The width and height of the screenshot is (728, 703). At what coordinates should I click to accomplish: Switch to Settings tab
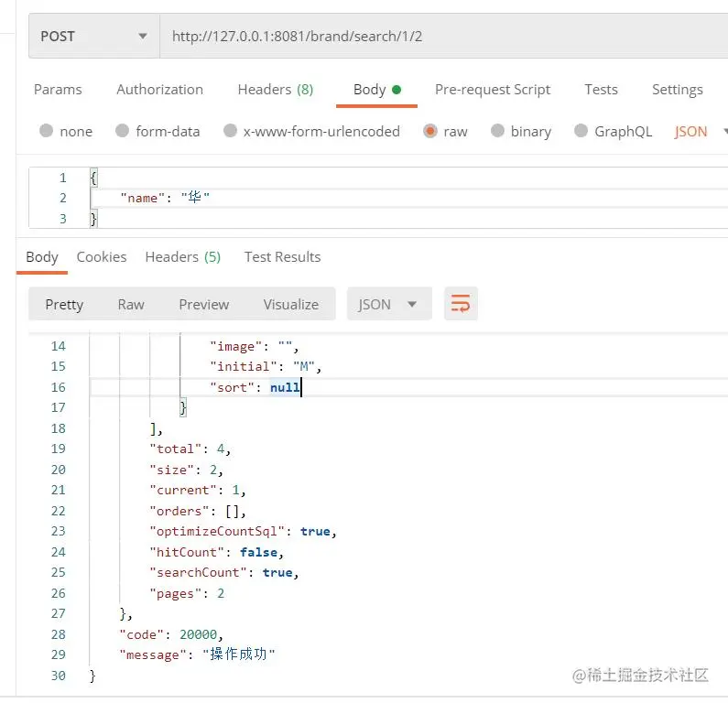[677, 89]
